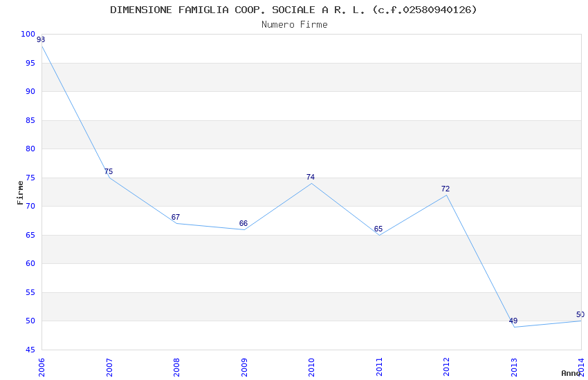Click the y-axis tick value 100
588x380 pixels.
(28, 34)
